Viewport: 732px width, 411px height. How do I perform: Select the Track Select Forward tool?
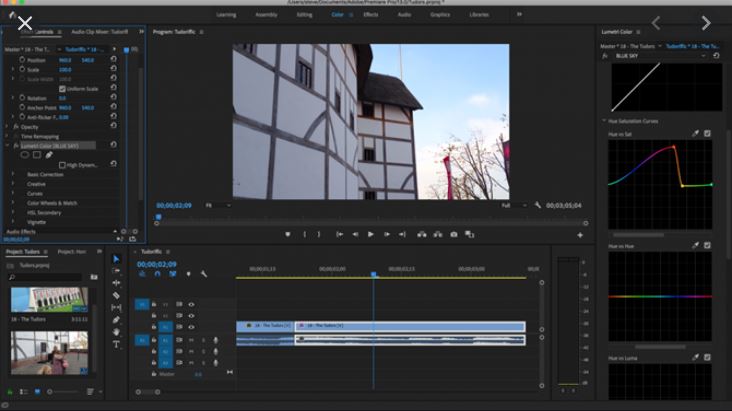(x=116, y=271)
